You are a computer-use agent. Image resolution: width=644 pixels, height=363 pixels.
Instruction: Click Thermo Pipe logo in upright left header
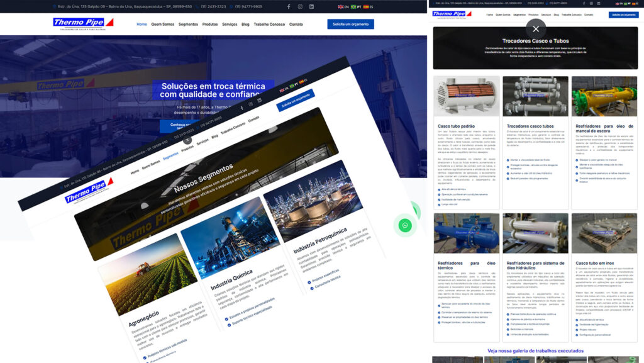tap(83, 24)
